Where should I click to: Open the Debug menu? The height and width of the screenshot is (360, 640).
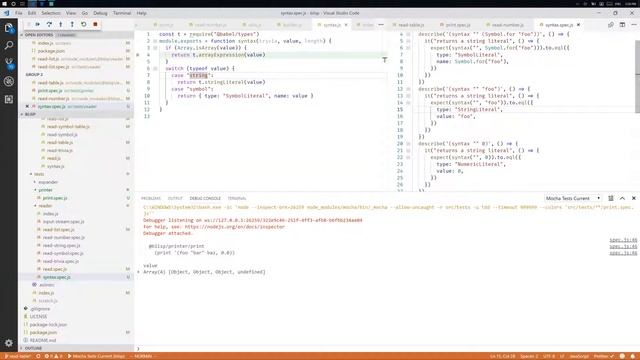click(x=100, y=13)
